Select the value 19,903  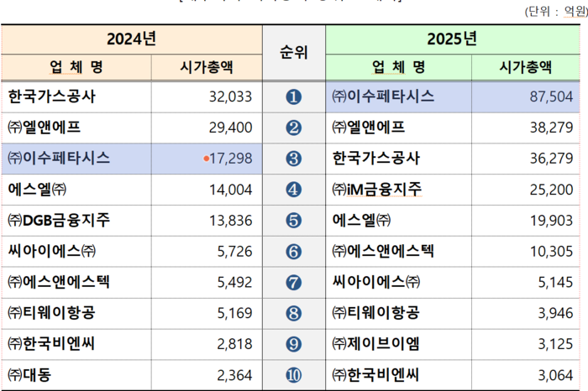[x=551, y=221]
